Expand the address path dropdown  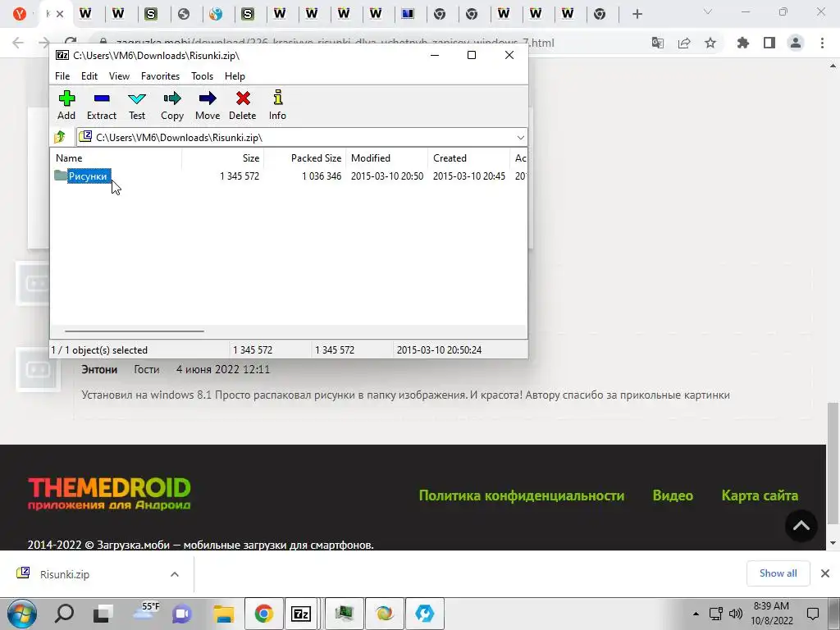(520, 138)
